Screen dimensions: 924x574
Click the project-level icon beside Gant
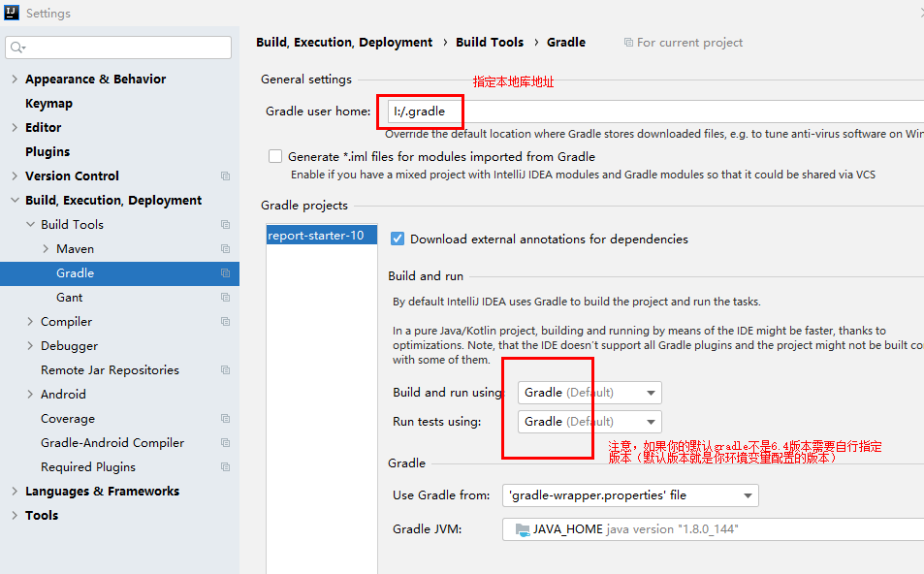pos(225,297)
